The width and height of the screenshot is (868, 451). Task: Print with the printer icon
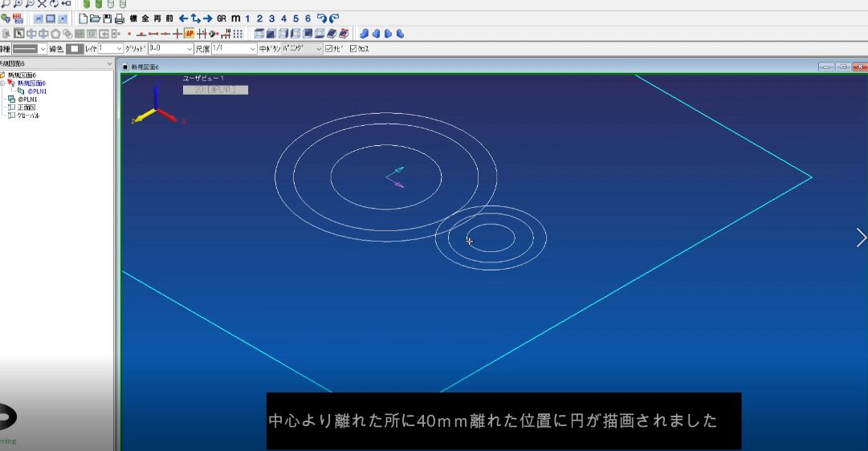(120, 18)
